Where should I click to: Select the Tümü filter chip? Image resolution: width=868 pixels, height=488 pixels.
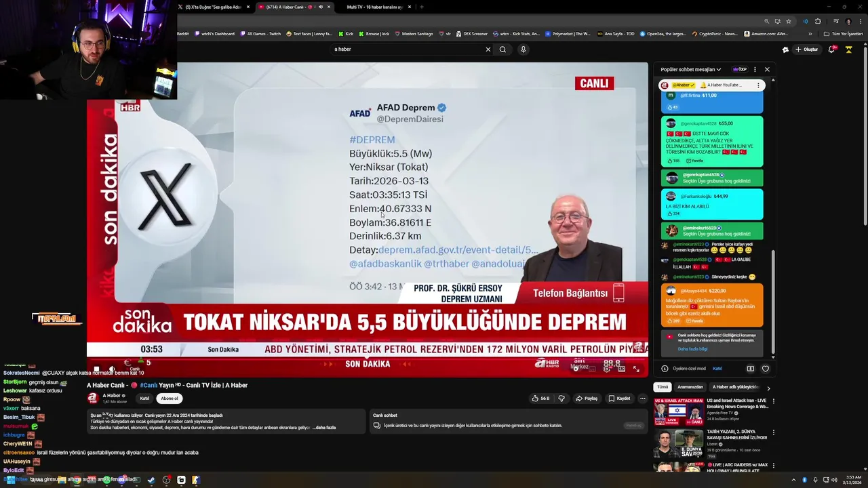(663, 387)
